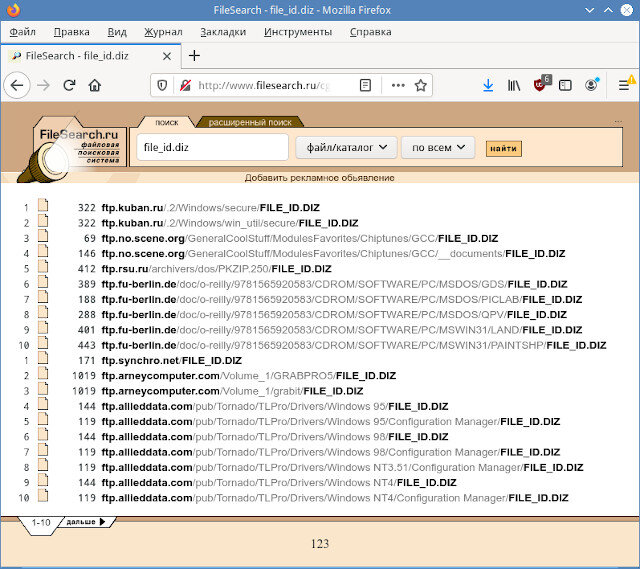Viewport: 640px width, 569px height.
Task: Click file icon for ftp.synchro.net result
Action: click(43, 358)
